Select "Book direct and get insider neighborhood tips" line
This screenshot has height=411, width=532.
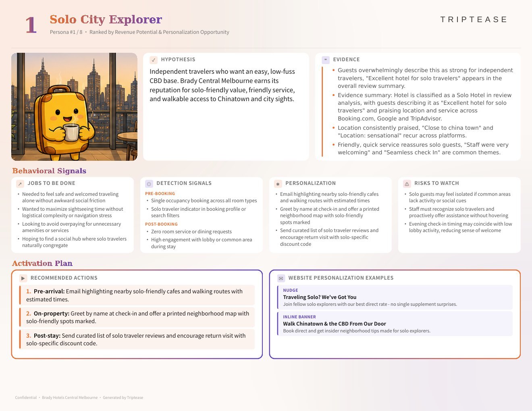[x=357, y=331]
